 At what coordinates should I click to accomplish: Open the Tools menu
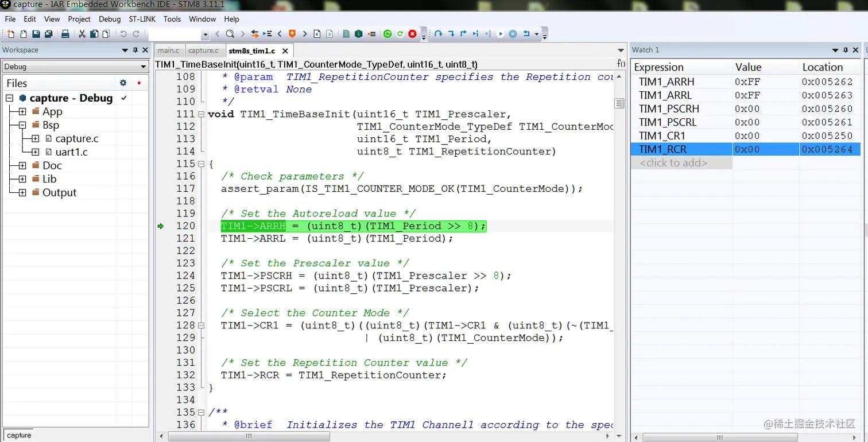(x=172, y=19)
